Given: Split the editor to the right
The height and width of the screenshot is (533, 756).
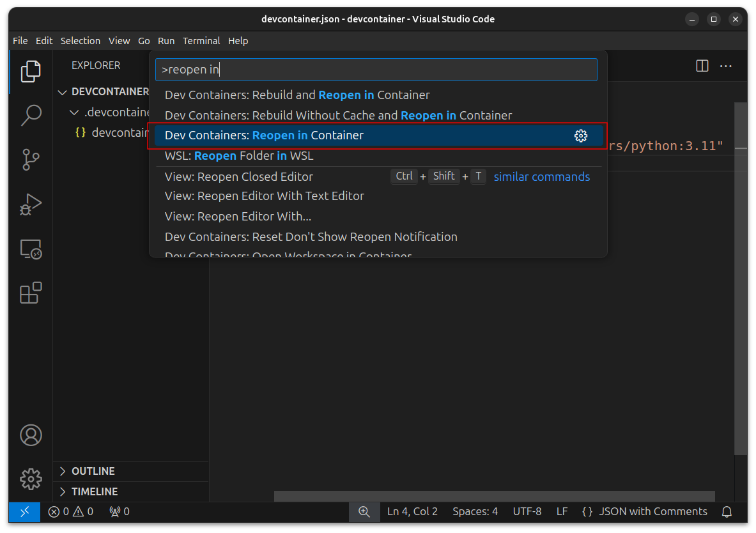Looking at the screenshot, I should click(x=702, y=66).
